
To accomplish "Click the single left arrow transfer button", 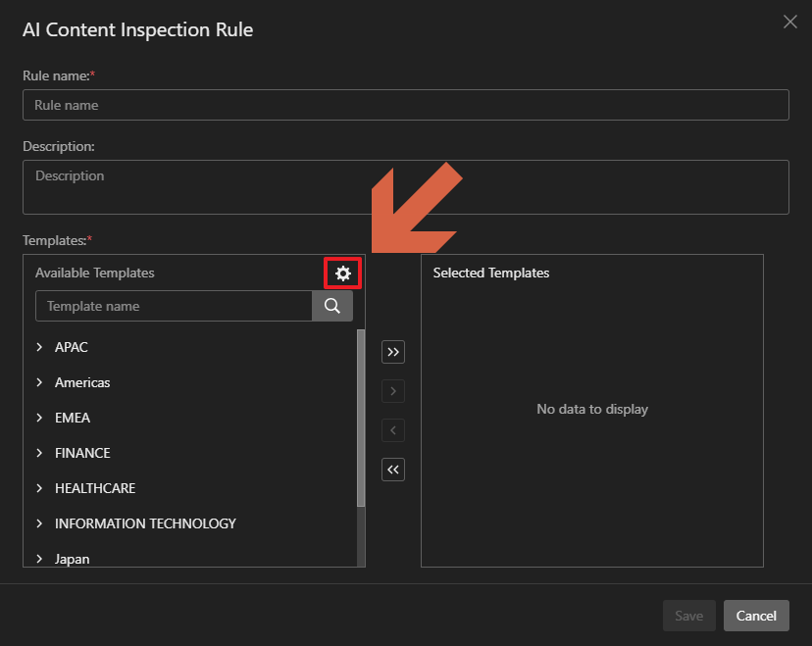I will tap(393, 430).
